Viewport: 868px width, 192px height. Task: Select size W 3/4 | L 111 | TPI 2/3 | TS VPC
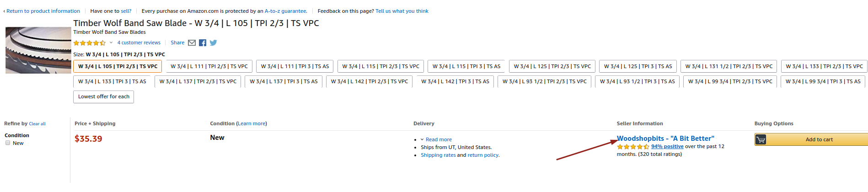(209, 66)
